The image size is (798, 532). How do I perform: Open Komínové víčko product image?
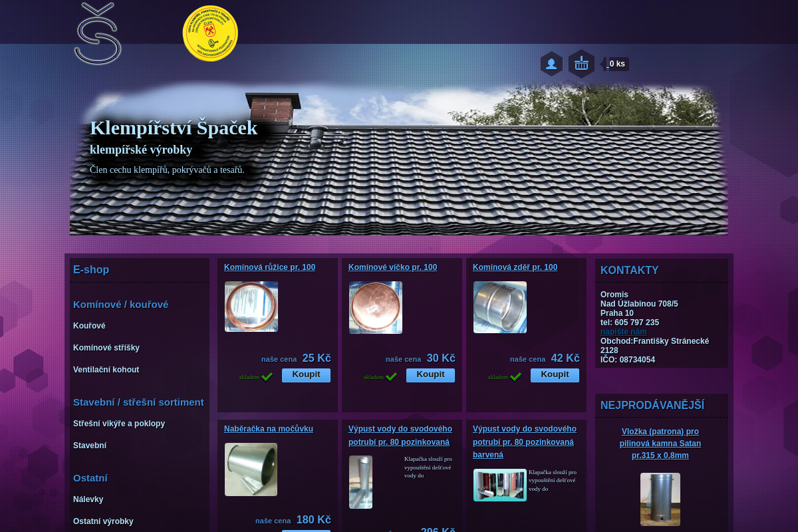(376, 307)
